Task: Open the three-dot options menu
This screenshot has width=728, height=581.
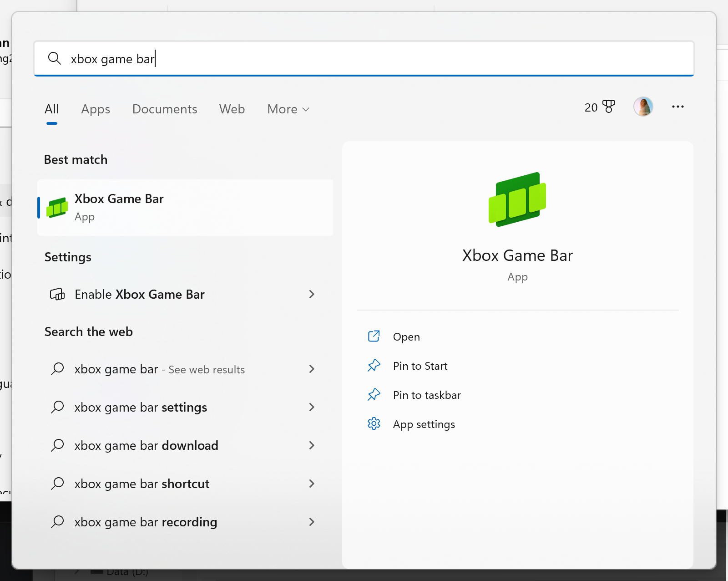Action: click(x=678, y=107)
